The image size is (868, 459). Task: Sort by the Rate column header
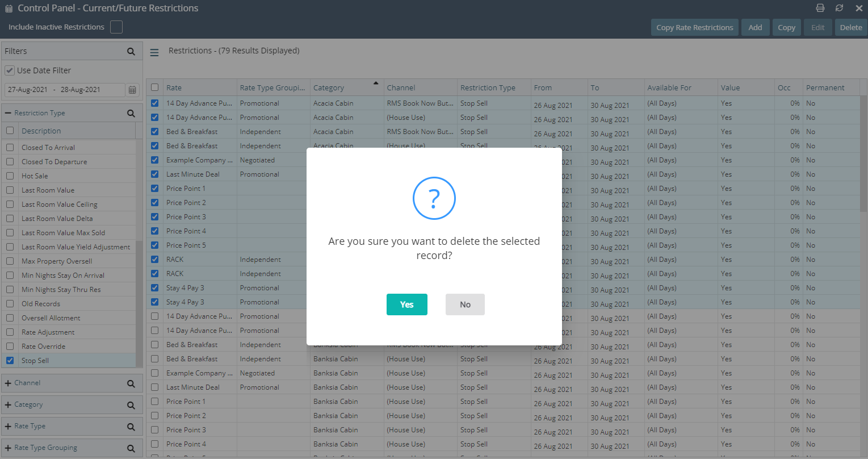[200, 87]
